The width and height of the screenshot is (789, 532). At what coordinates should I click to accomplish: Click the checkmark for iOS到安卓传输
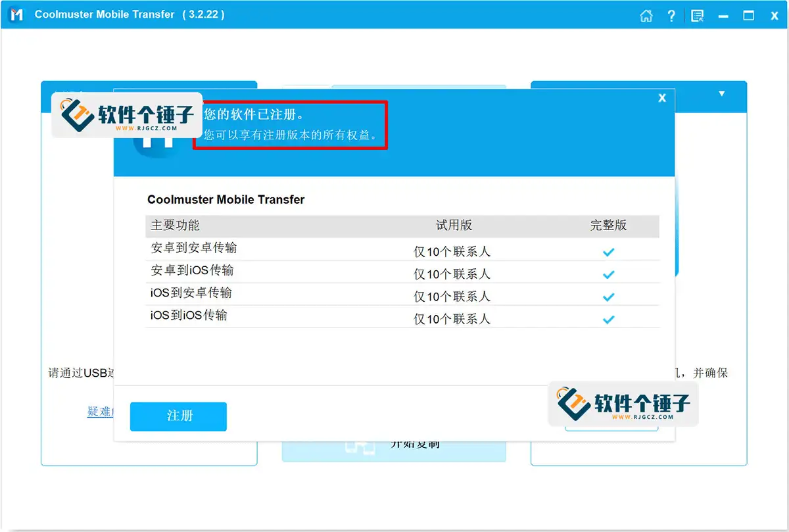609,297
